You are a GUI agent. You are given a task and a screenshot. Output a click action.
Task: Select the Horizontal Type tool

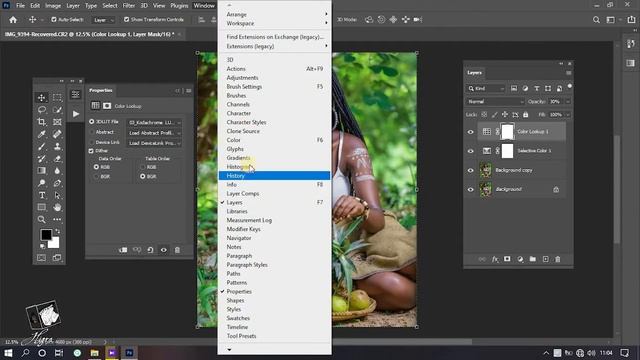click(x=41, y=195)
